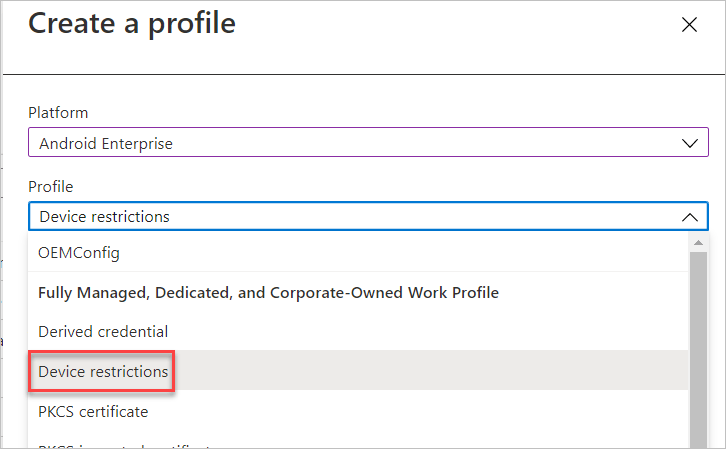
Task: Choose Device restrictions in the list
Action: [x=358, y=371]
